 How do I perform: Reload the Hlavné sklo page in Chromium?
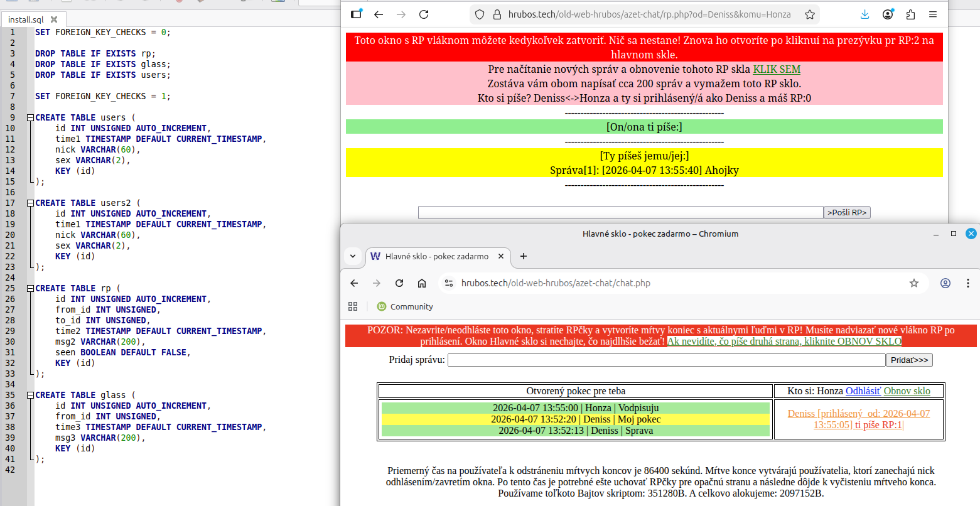click(x=399, y=283)
